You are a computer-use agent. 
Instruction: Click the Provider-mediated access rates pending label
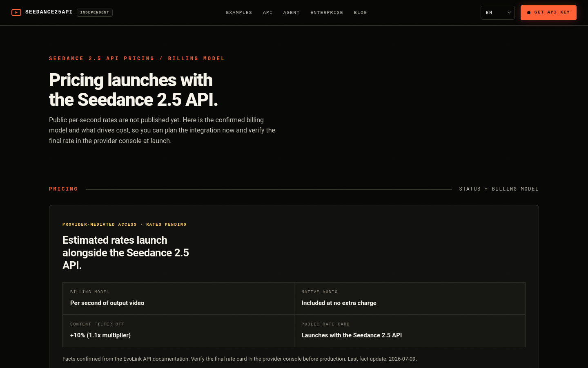pyautogui.click(x=125, y=224)
